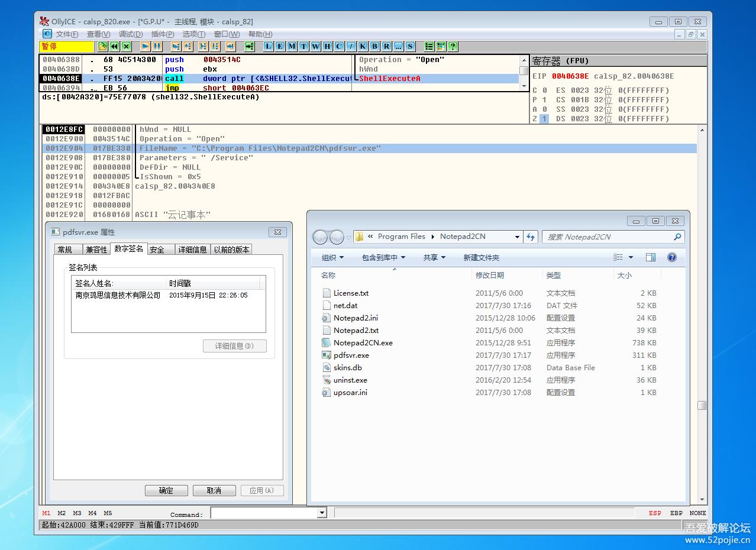Toggle EBP mode in the status bar
This screenshot has height=550, width=756.
(x=676, y=513)
